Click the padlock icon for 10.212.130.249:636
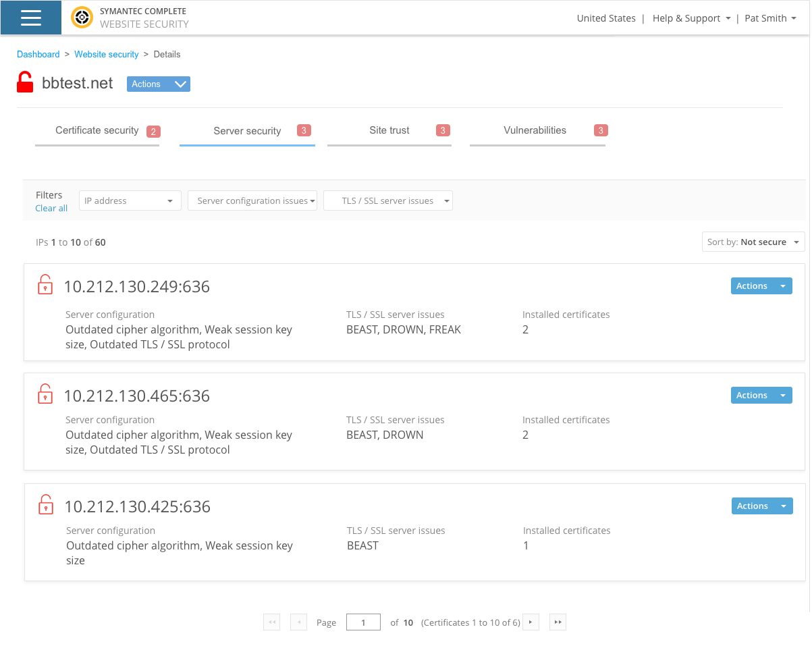Image resolution: width=812 pixels, height=648 pixels. click(x=45, y=284)
